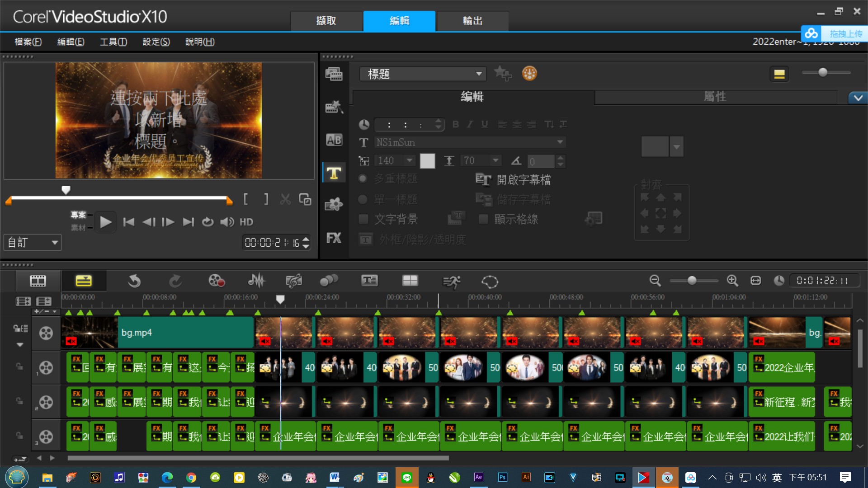
Task: Enable the 文字背景 checkbox
Action: pyautogui.click(x=363, y=219)
